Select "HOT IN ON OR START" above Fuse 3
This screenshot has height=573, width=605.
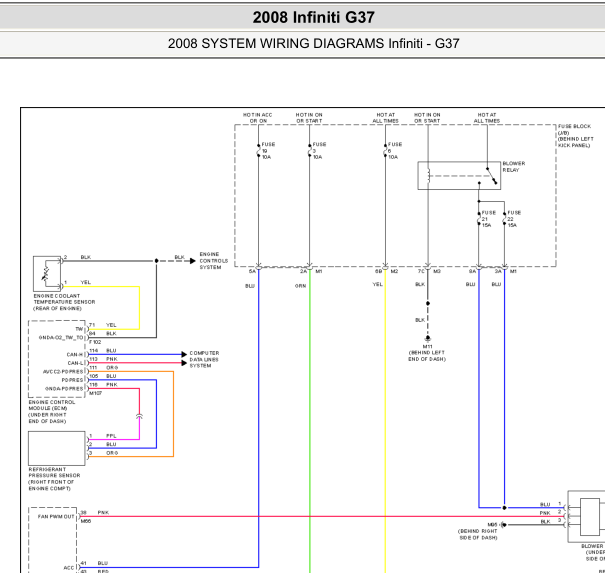point(309,118)
